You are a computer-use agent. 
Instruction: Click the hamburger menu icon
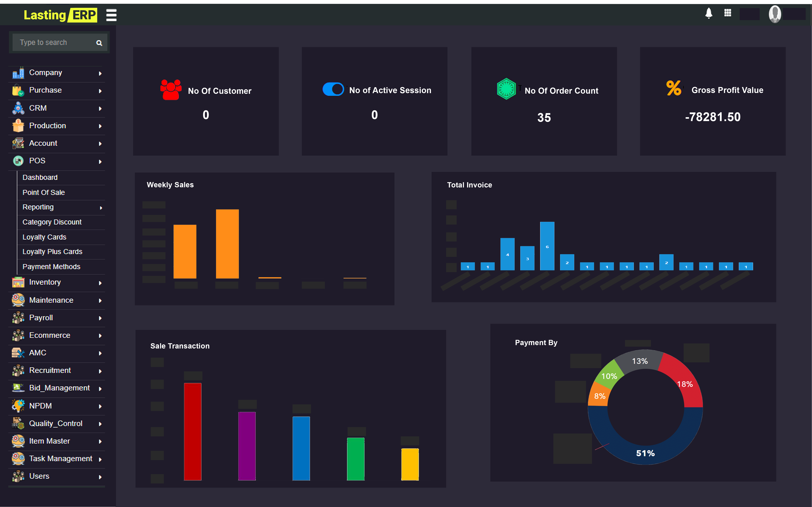[111, 15]
